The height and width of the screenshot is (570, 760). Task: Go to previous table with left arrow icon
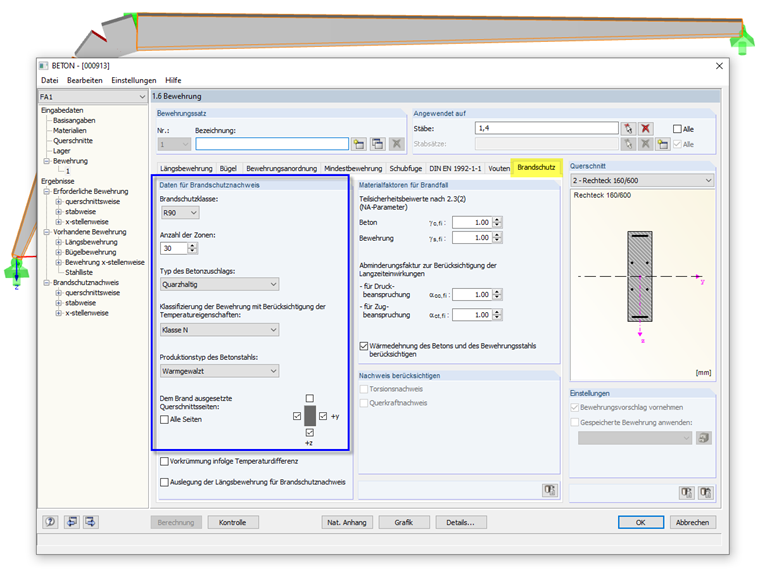72,522
